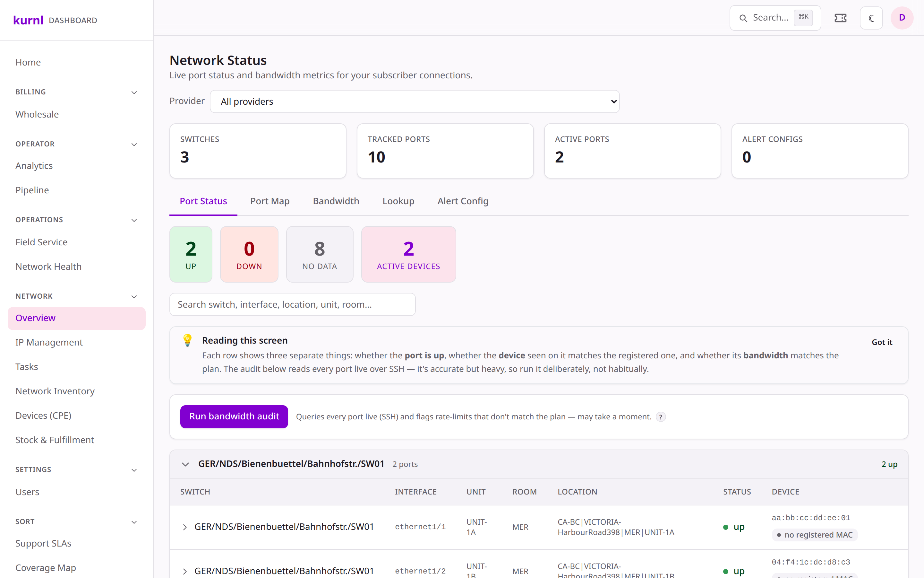Collapse the SETTINGS sidebar section
Screen dimensions: 924x578
[134, 470]
